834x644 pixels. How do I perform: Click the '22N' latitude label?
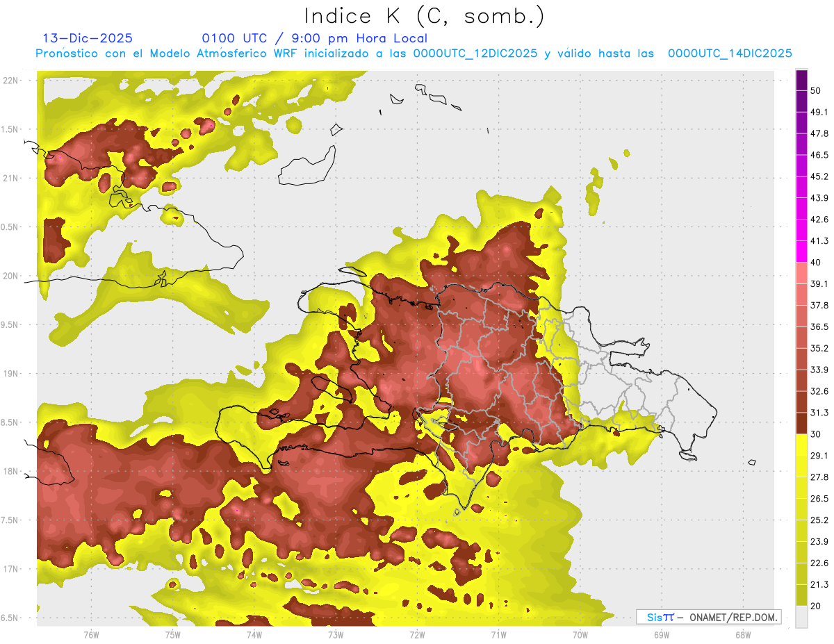point(12,80)
